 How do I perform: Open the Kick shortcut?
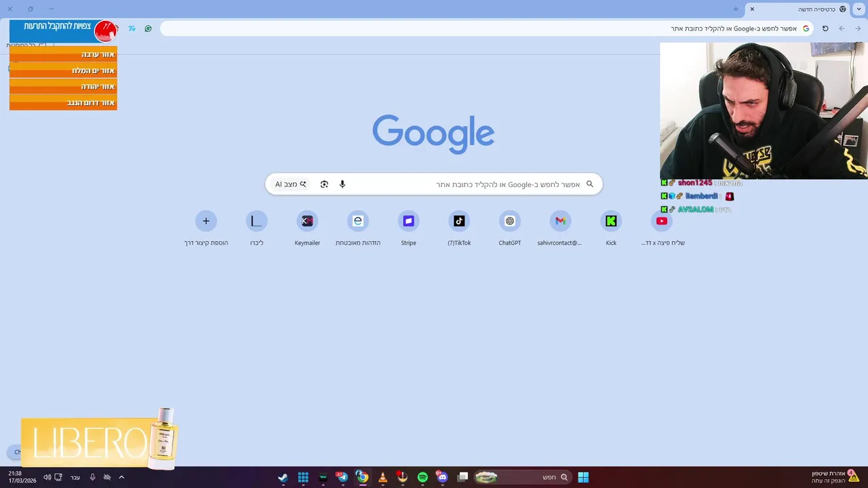point(611,228)
